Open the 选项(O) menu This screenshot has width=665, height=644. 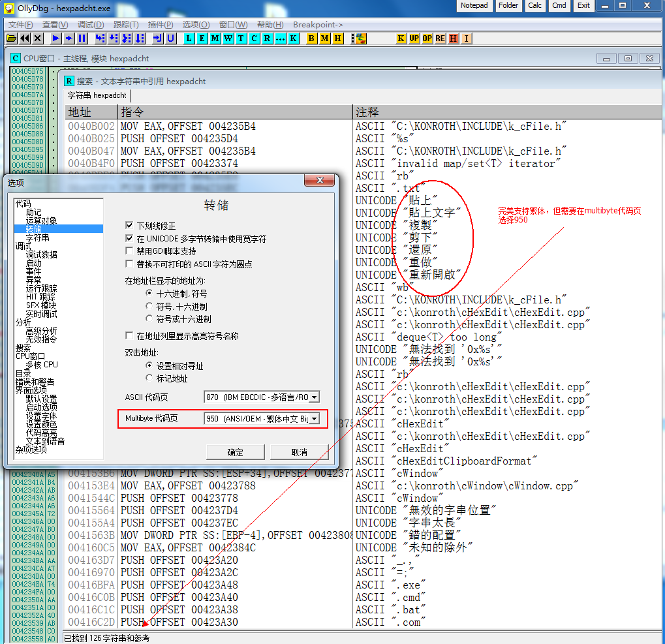[196, 25]
